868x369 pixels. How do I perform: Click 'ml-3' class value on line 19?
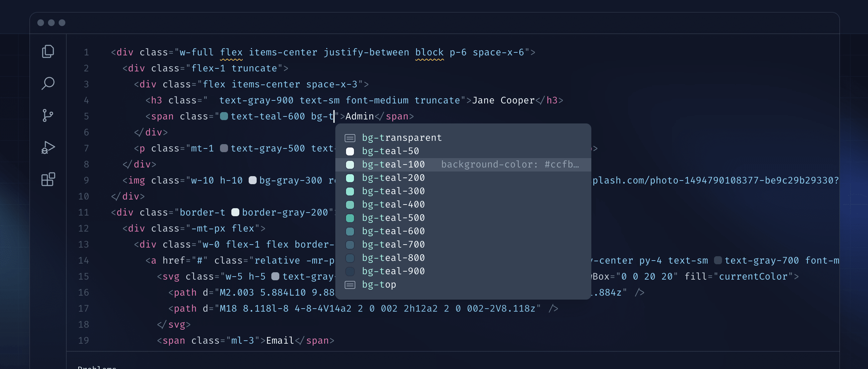coord(243,341)
